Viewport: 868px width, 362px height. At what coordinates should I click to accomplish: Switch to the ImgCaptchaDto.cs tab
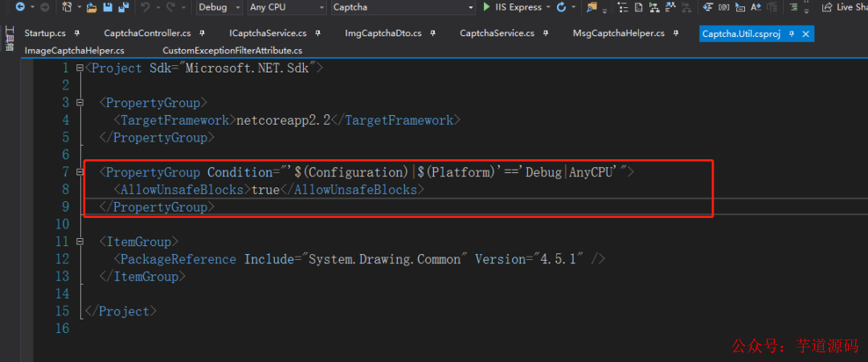[383, 33]
